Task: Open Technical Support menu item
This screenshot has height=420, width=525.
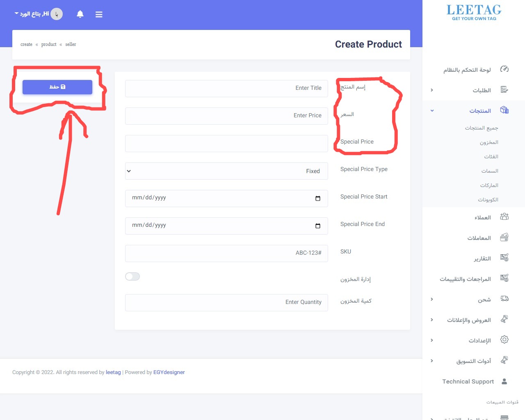Action: coord(468,381)
